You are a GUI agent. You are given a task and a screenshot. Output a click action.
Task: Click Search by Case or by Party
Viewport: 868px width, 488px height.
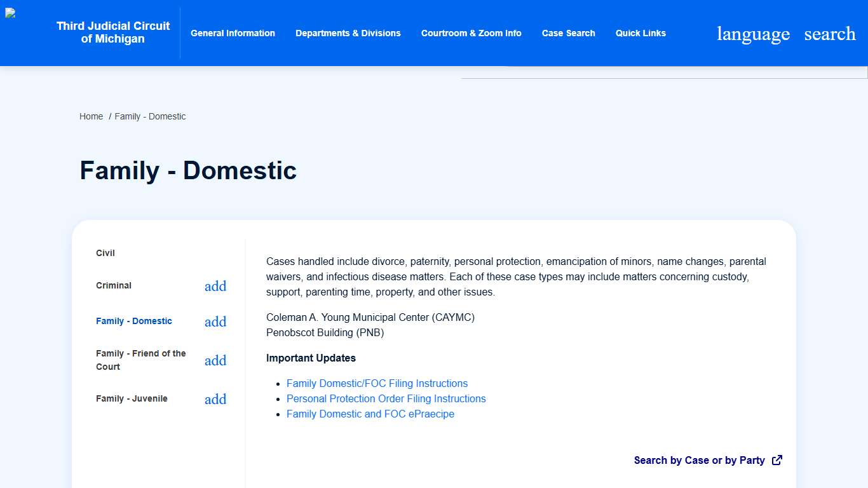[x=699, y=460]
